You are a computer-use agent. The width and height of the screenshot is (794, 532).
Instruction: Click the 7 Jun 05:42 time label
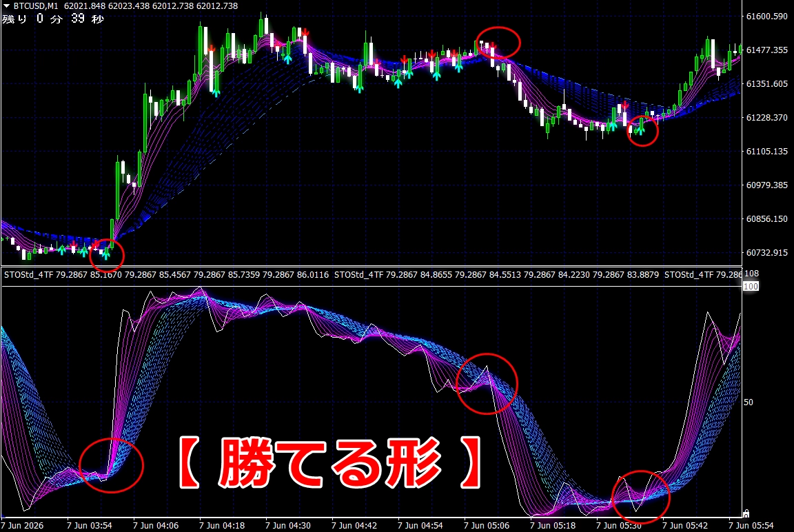[685, 526]
